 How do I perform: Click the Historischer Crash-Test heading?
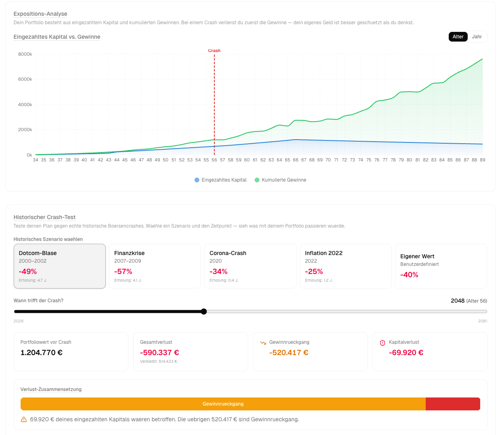[x=44, y=217]
